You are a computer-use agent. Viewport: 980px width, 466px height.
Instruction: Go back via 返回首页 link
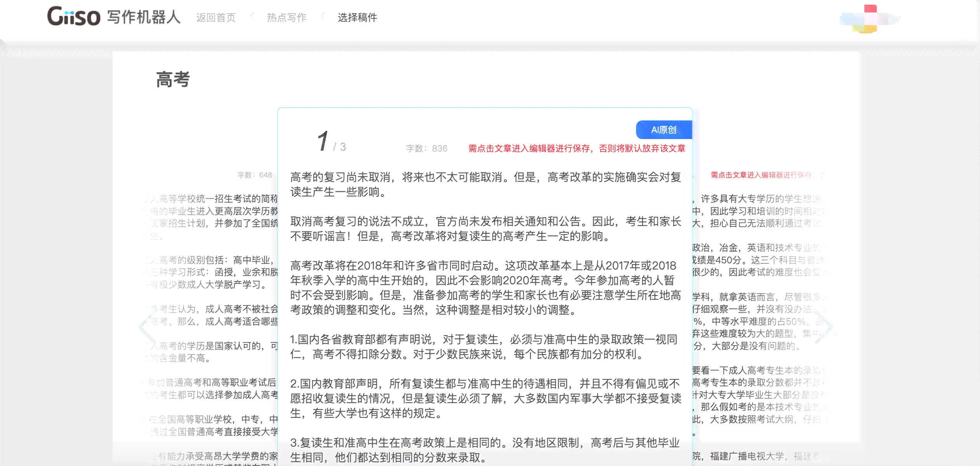tap(216, 17)
